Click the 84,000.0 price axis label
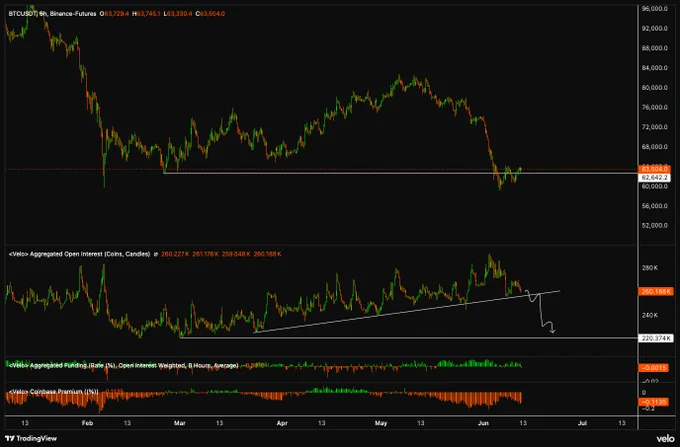The width and height of the screenshot is (680, 447). [x=654, y=68]
